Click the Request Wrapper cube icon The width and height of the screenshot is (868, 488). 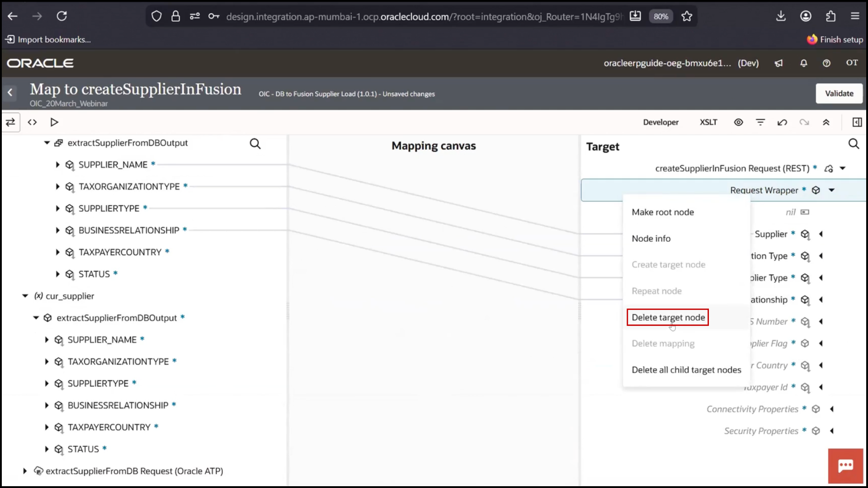[816, 190]
